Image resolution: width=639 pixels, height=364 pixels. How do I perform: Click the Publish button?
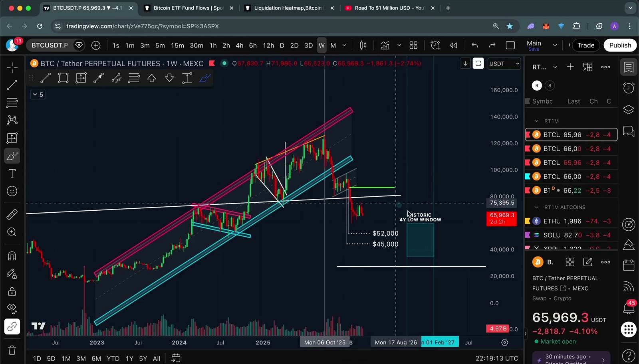[620, 45]
